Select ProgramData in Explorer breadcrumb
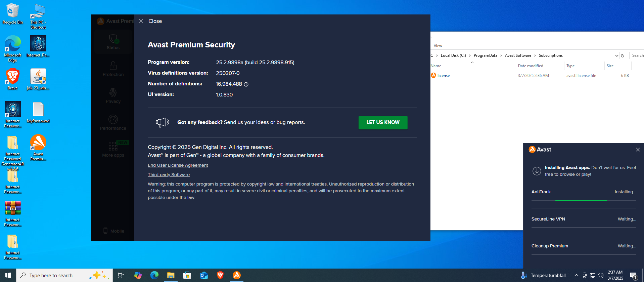This screenshot has width=644, height=282. (485, 55)
